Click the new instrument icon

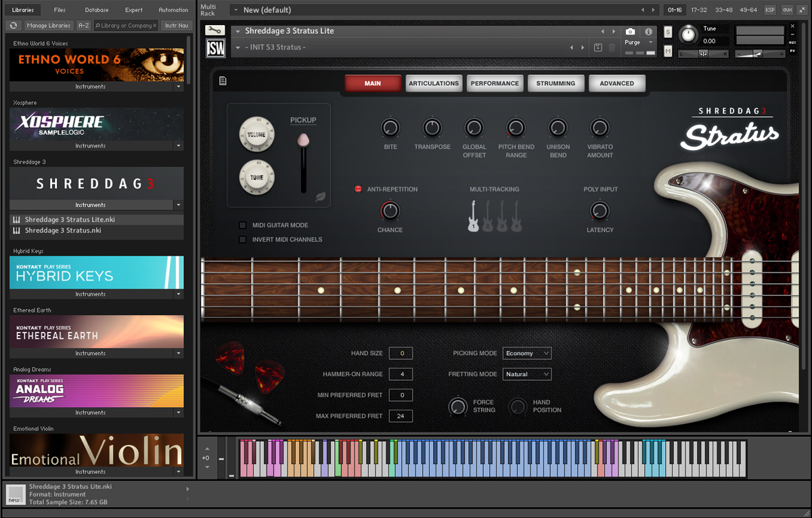(x=15, y=494)
